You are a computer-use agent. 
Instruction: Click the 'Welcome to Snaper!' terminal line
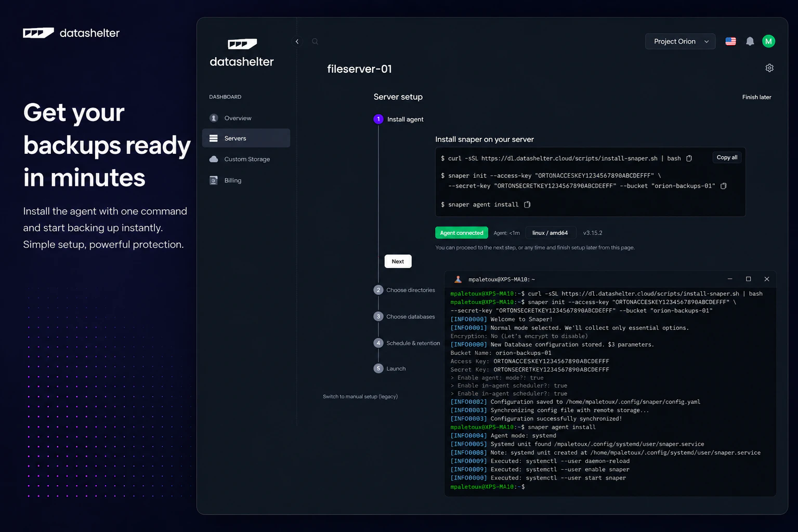tap(501, 320)
